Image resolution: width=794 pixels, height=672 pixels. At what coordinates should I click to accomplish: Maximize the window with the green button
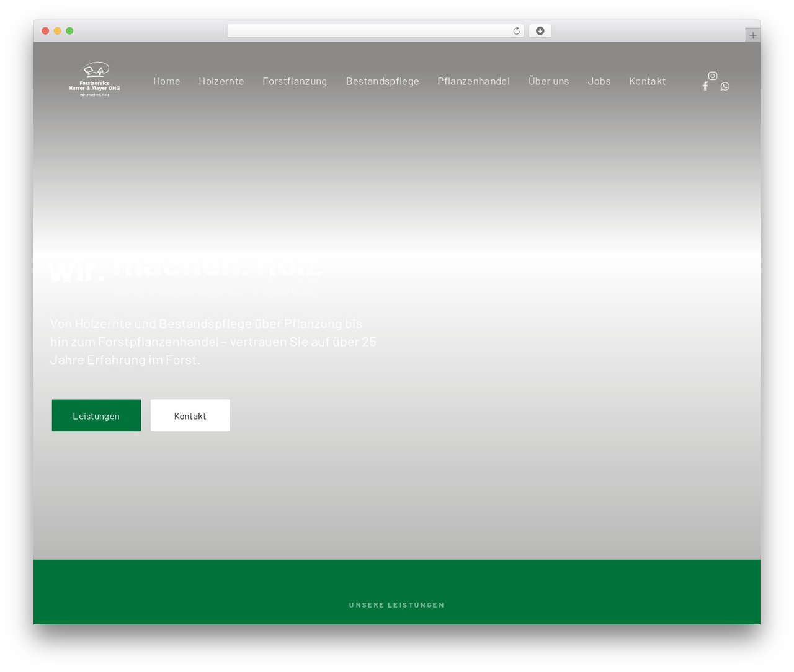point(69,31)
